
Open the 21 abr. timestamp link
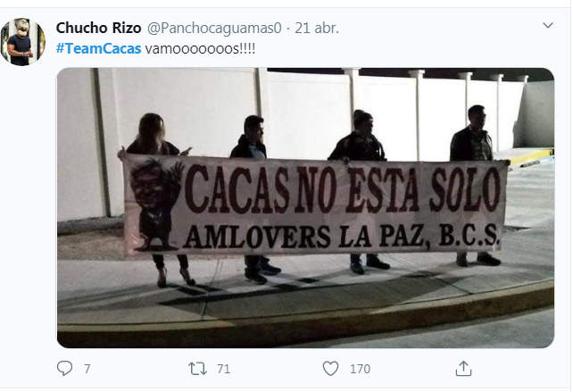coord(317,29)
